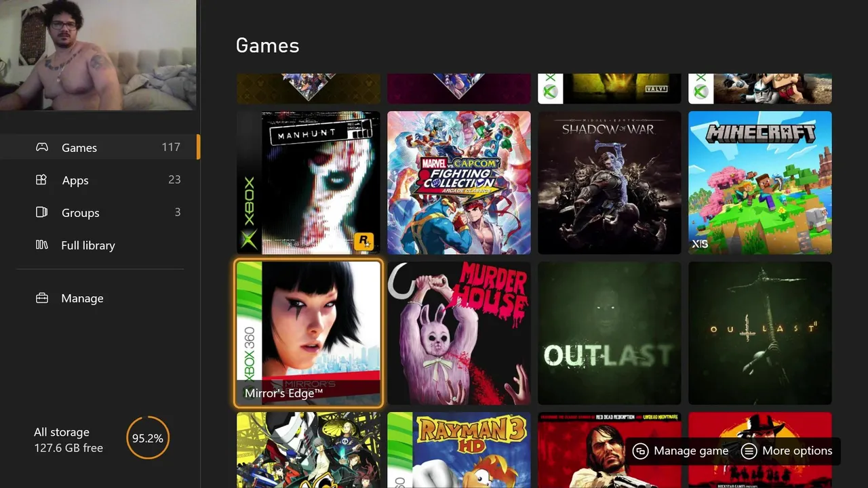Open the Rayman 3 HD tile
The image size is (868, 488).
point(459,450)
